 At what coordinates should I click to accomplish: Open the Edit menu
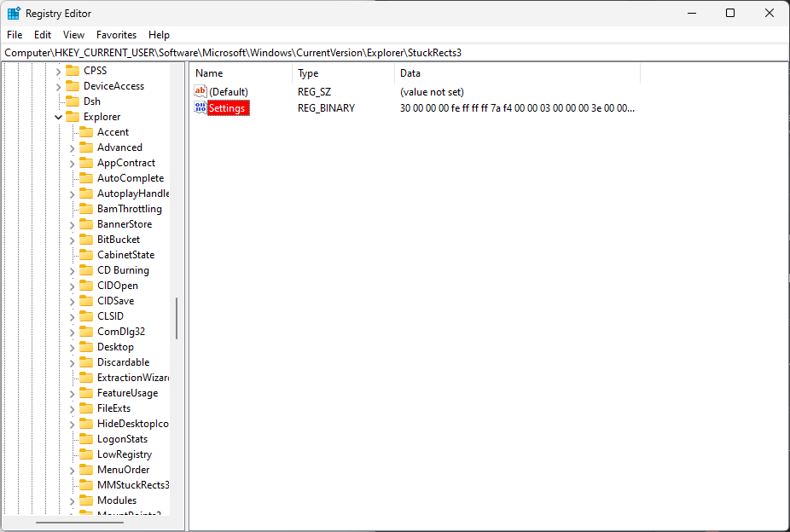[x=43, y=35]
